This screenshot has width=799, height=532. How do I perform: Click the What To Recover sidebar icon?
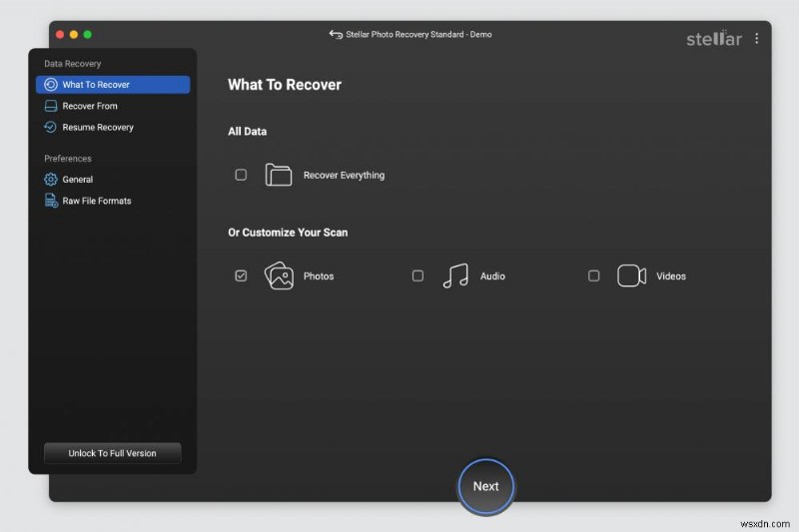click(x=51, y=85)
